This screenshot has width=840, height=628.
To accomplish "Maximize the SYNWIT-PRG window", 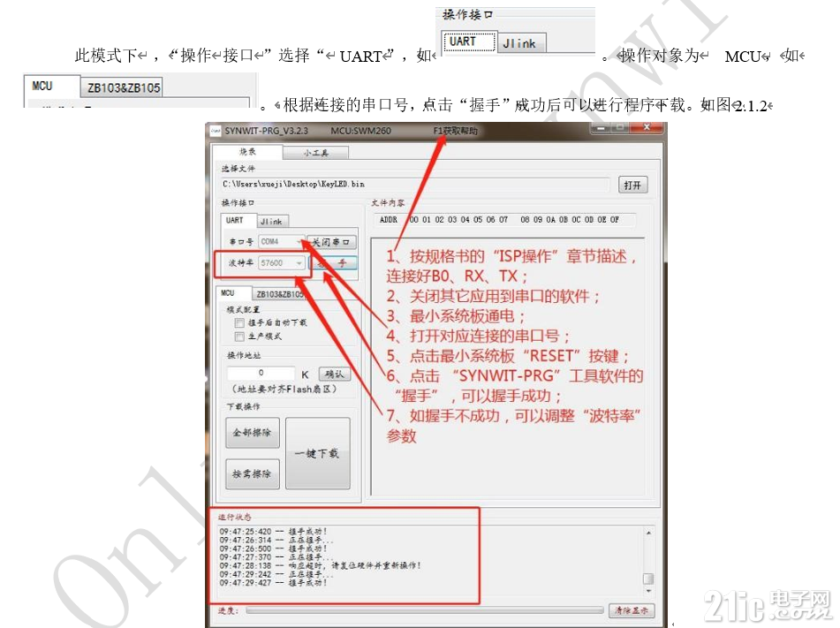I will 620,128.
